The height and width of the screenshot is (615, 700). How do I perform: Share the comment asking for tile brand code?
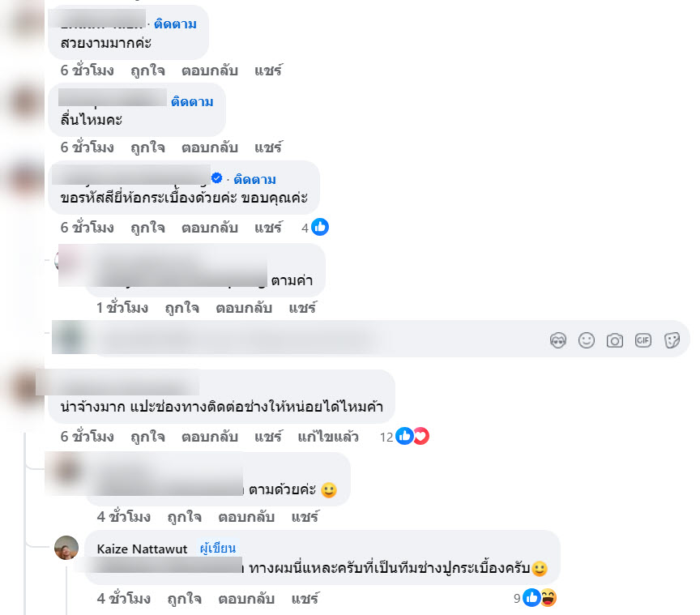(268, 228)
